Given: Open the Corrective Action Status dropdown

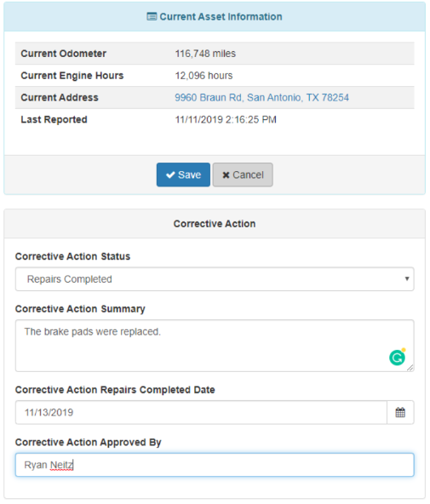Looking at the screenshot, I should click(x=215, y=279).
